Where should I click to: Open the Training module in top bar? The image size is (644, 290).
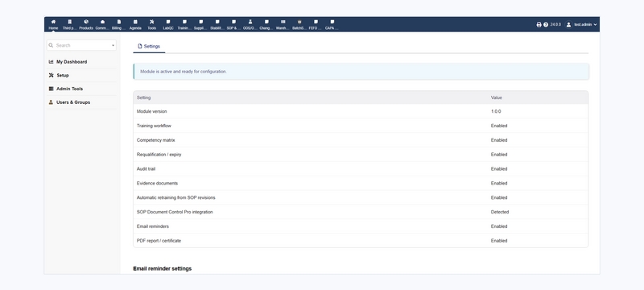pos(184,24)
